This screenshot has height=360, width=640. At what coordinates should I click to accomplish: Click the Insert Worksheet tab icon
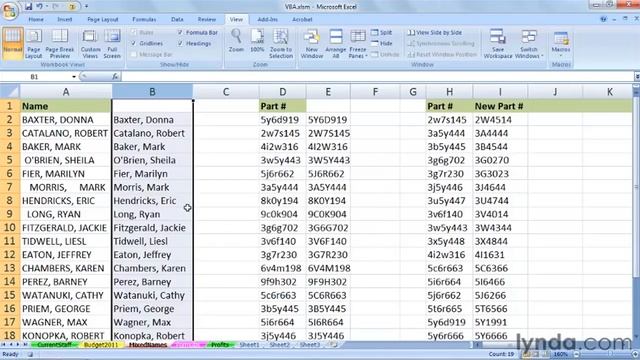coord(333,345)
